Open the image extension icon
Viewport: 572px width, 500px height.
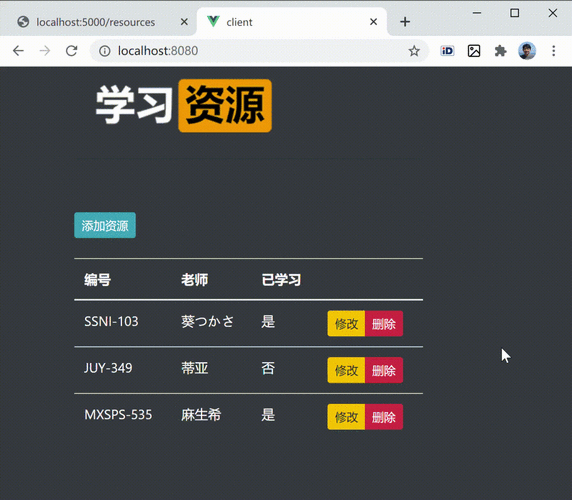pyautogui.click(x=474, y=51)
